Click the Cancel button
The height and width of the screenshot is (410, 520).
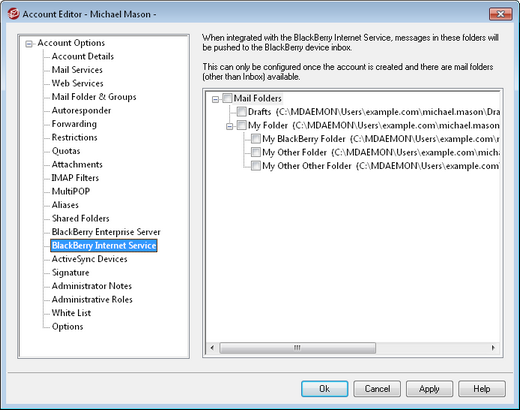click(377, 389)
